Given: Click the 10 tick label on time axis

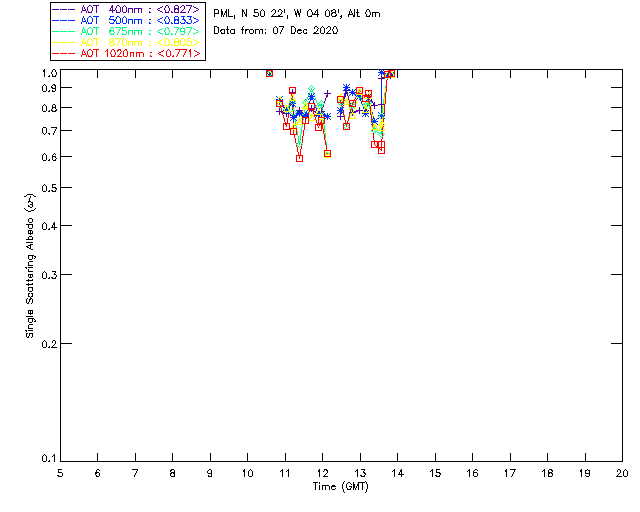Looking at the screenshot, I should (x=247, y=473).
